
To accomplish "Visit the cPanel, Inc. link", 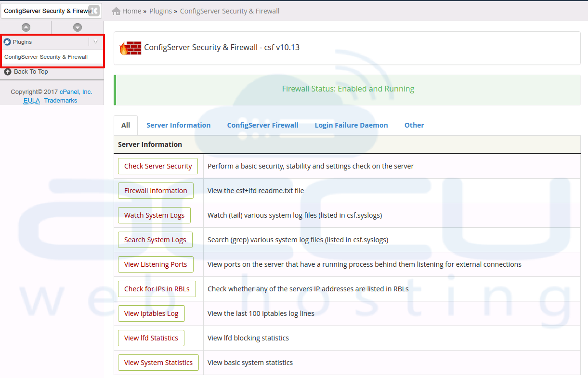I will tap(76, 92).
